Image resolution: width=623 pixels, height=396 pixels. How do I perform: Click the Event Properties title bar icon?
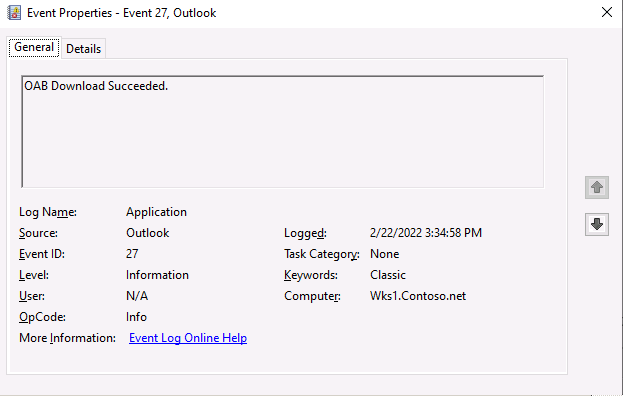pos(14,13)
